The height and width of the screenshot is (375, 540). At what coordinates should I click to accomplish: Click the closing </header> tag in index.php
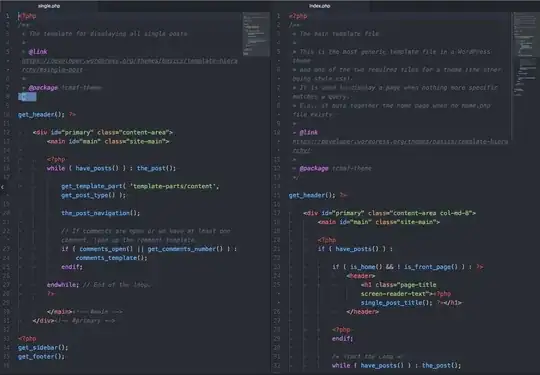362,312
